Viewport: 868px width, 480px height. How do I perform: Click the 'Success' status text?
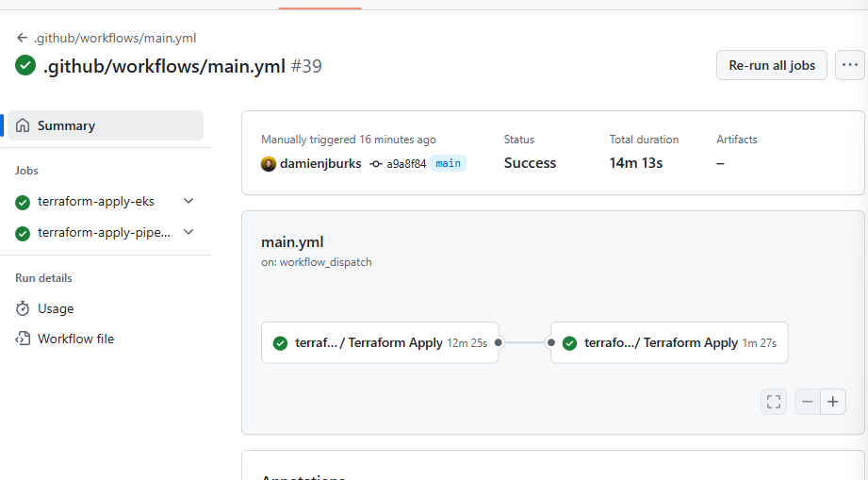tap(530, 163)
